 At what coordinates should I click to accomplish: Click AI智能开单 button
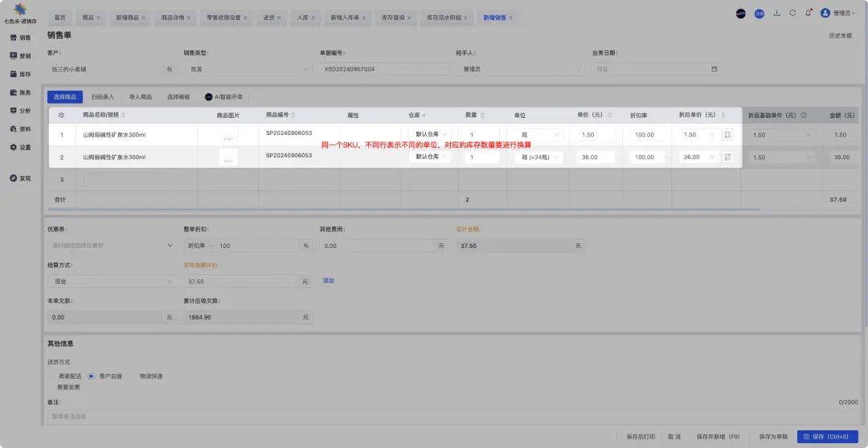[x=223, y=96]
